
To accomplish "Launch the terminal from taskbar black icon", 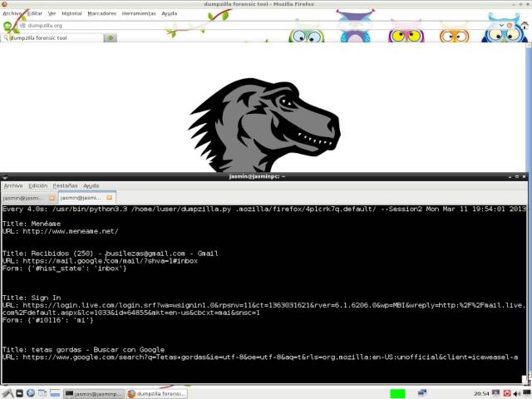I will (x=20, y=393).
